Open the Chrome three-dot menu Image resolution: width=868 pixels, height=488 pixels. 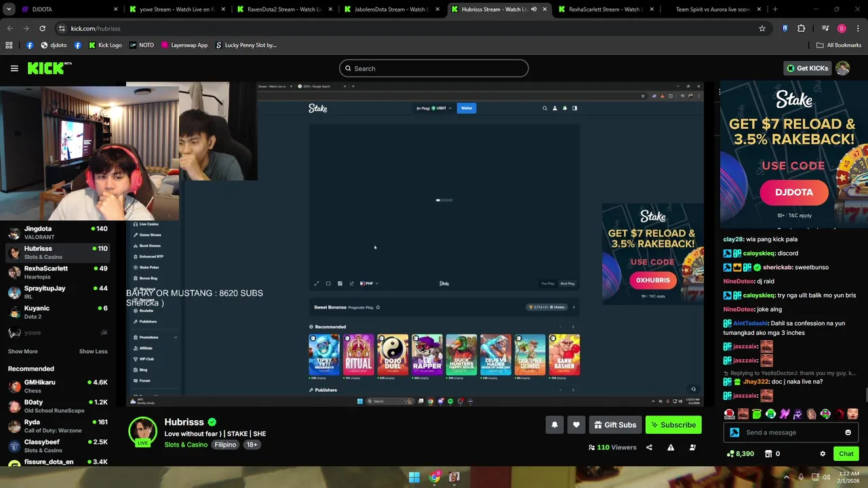pyautogui.click(x=858, y=28)
